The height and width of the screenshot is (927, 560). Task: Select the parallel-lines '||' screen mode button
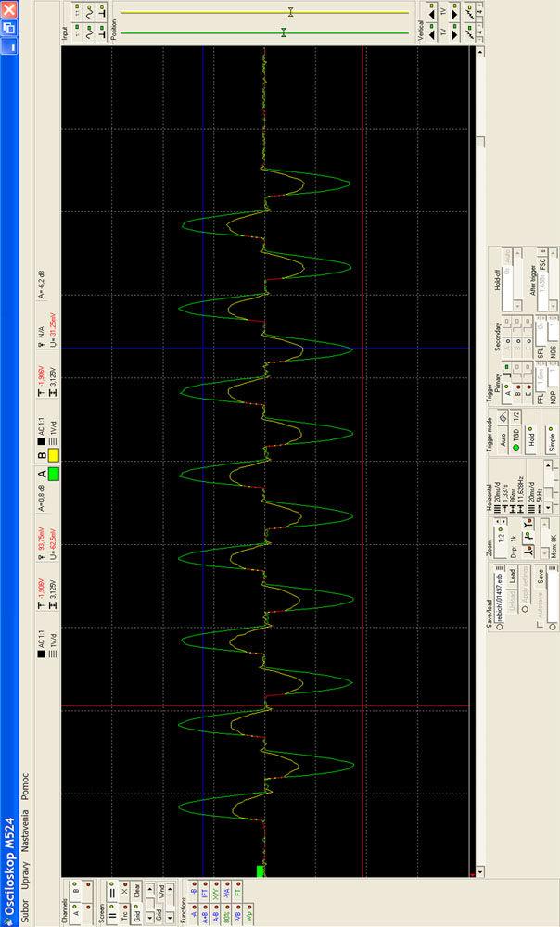pyautogui.click(x=112, y=911)
